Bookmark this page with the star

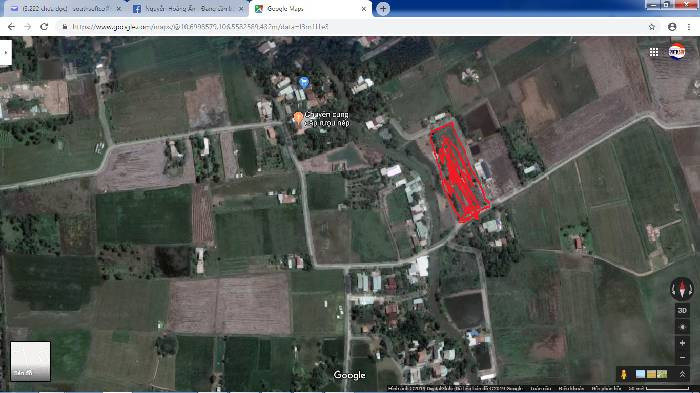651,27
